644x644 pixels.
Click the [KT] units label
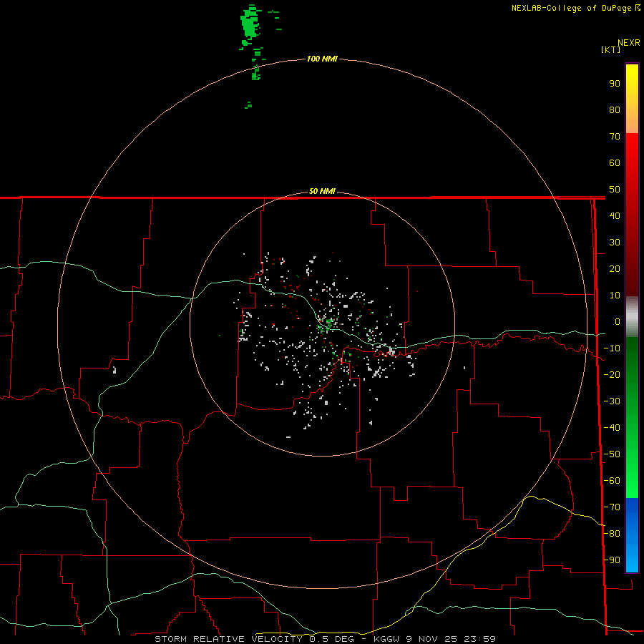tap(610, 49)
